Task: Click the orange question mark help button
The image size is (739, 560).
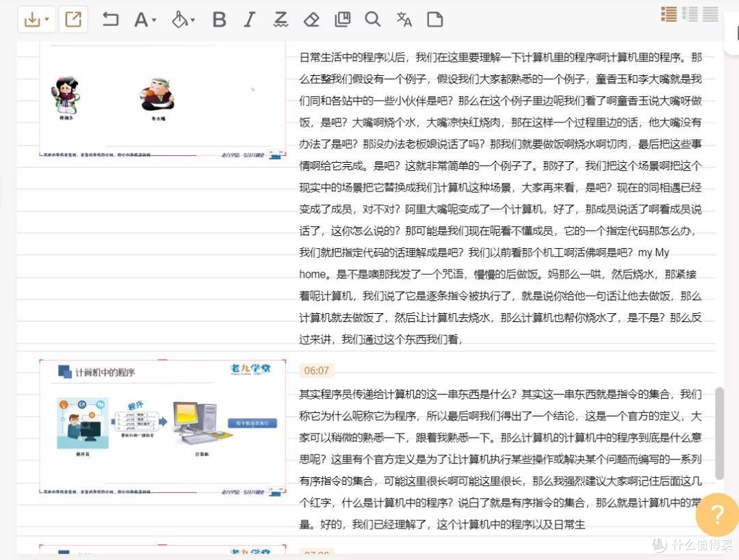Action: pyautogui.click(x=716, y=515)
